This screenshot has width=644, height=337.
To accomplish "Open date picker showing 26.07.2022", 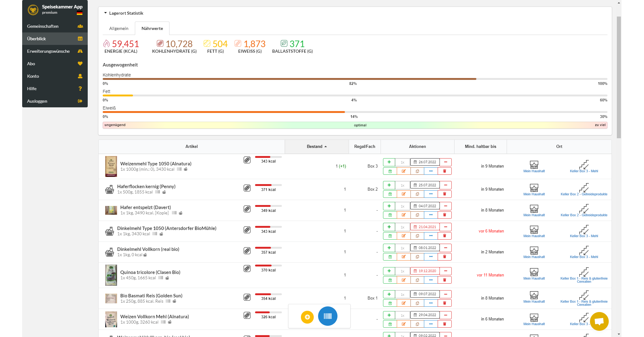I will [x=425, y=162].
